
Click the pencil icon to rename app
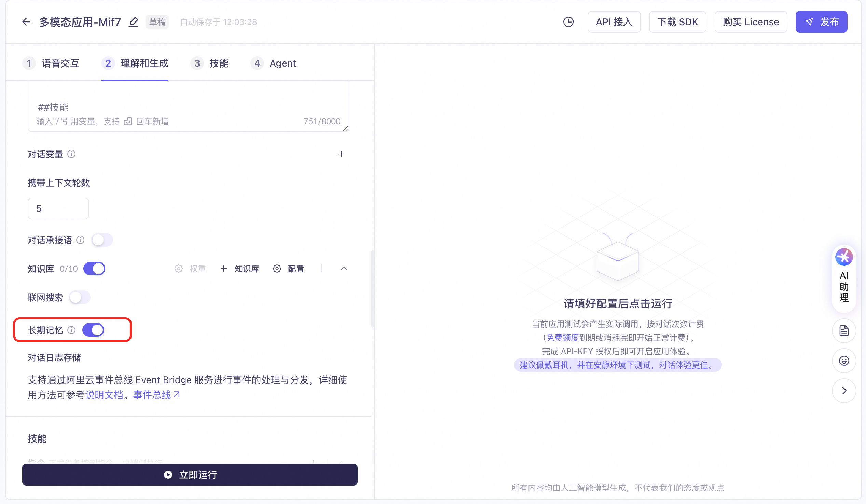(133, 22)
